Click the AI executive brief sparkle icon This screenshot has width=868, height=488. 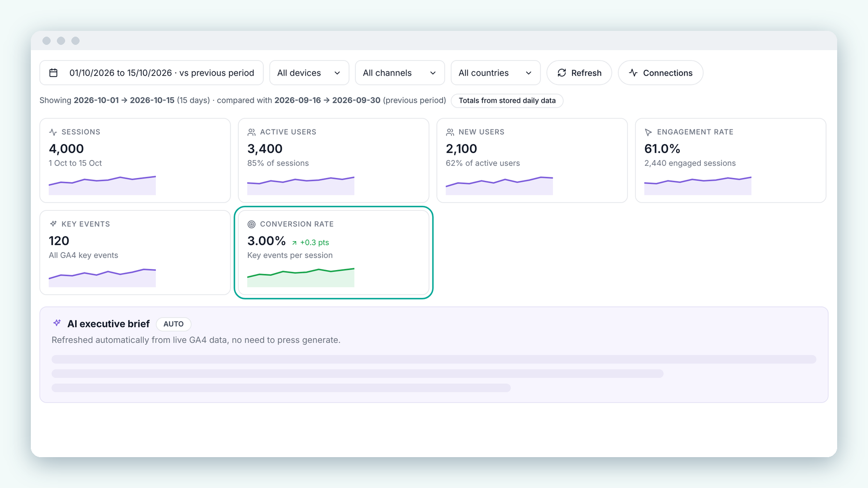click(57, 323)
